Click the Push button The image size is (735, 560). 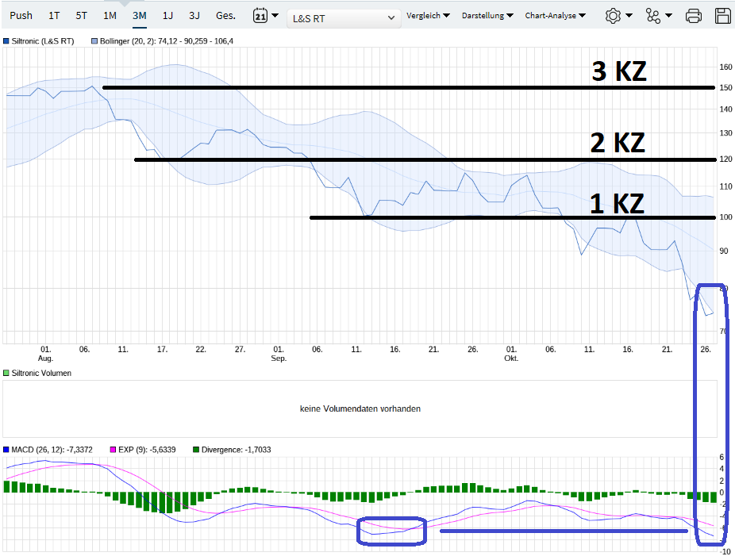pos(21,14)
